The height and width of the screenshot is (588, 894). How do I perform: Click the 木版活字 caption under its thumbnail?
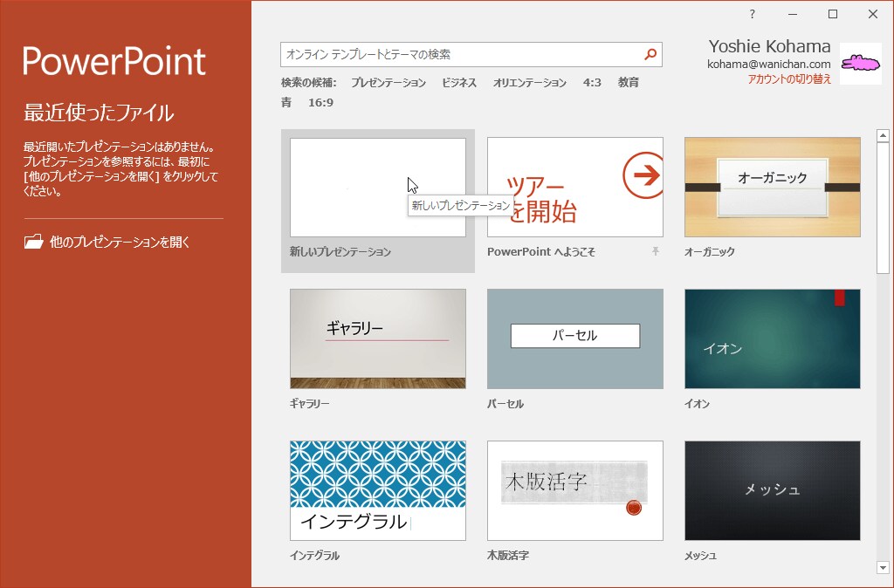[508, 556]
